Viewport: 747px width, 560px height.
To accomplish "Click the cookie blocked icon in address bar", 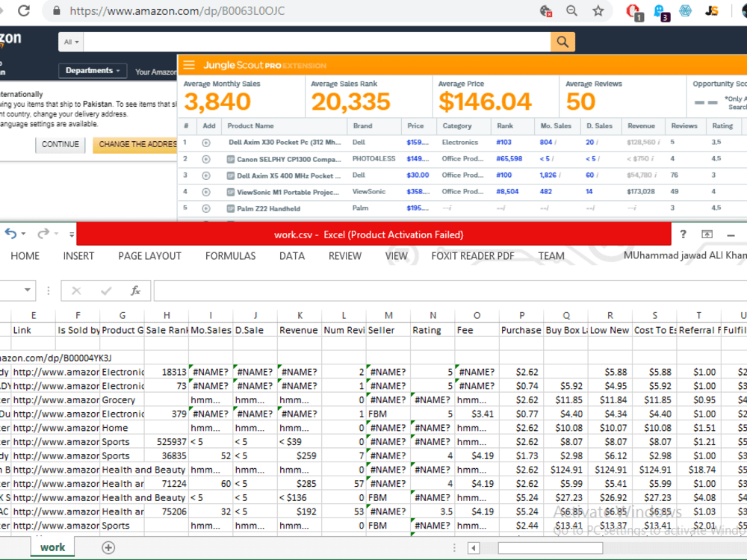I will (545, 10).
